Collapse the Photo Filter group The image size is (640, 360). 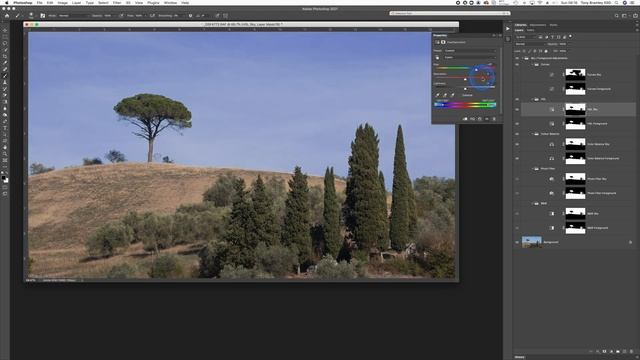tap(532, 169)
